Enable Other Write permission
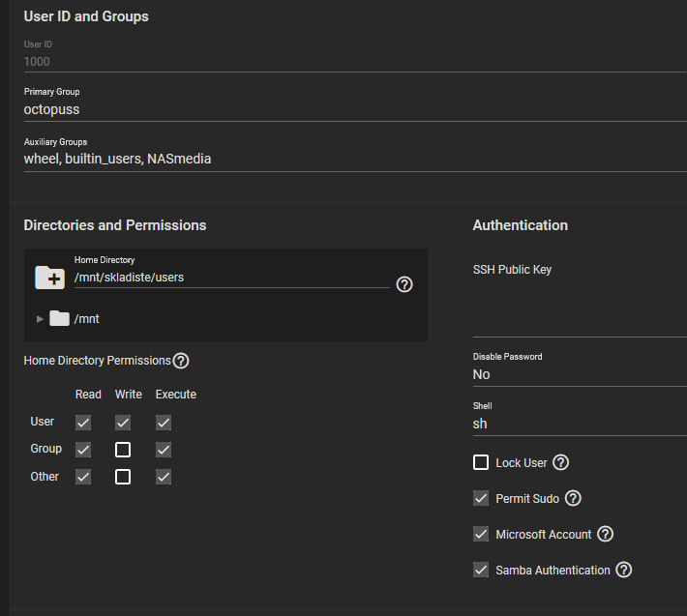This screenshot has height=616, width=687. [x=123, y=477]
